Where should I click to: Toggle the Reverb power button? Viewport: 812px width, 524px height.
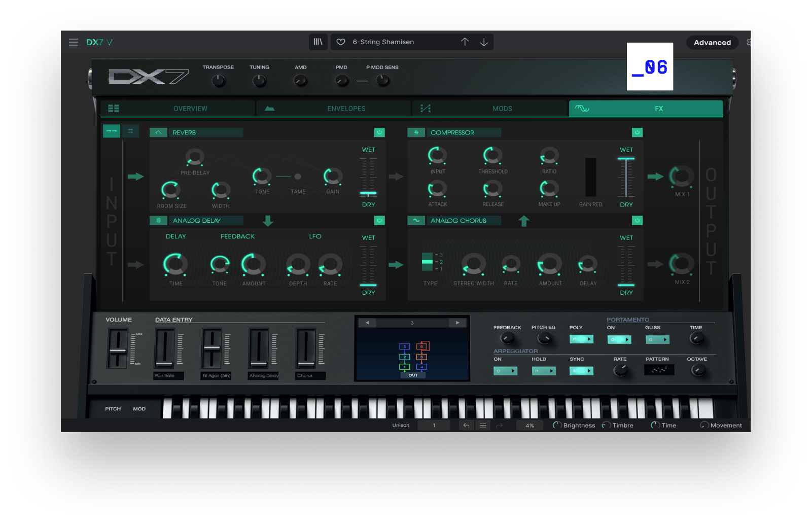point(379,132)
